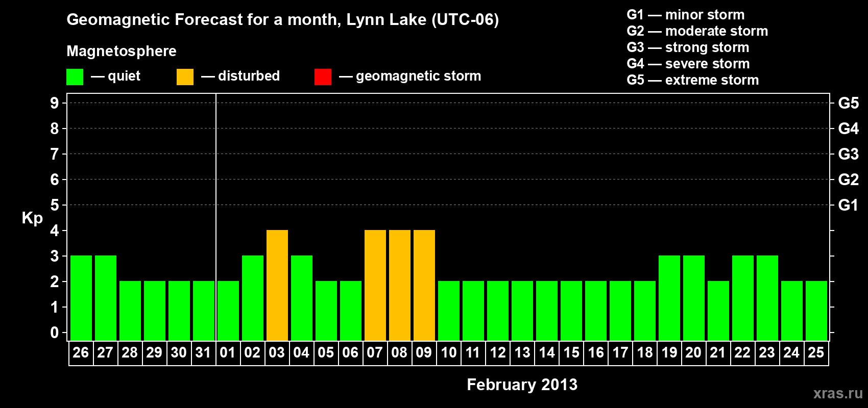Select date label 14 on the axis

[x=546, y=353]
